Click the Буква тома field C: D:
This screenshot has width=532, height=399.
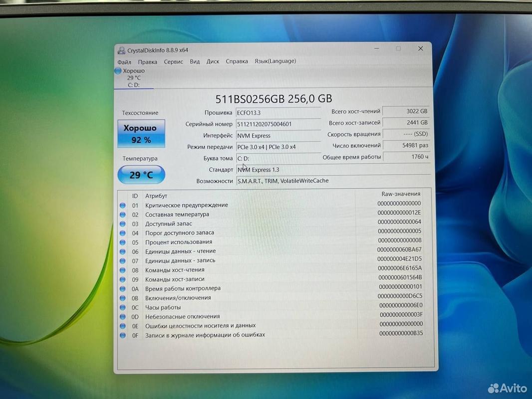click(x=278, y=158)
